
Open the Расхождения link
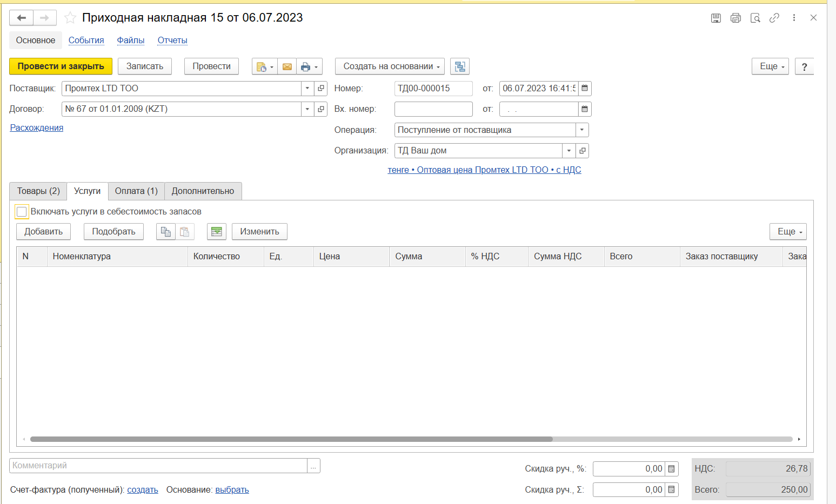tap(37, 128)
